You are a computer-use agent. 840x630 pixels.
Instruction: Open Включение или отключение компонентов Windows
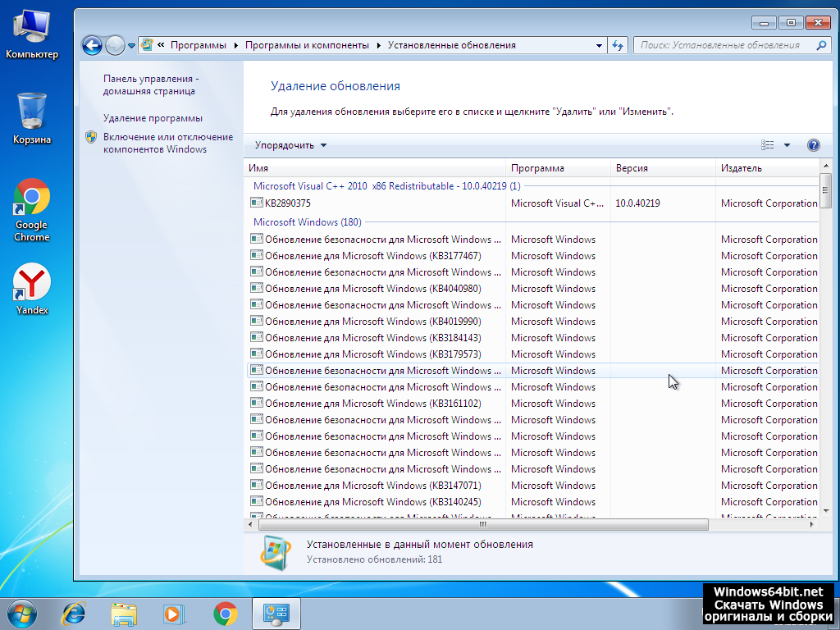pos(167,144)
